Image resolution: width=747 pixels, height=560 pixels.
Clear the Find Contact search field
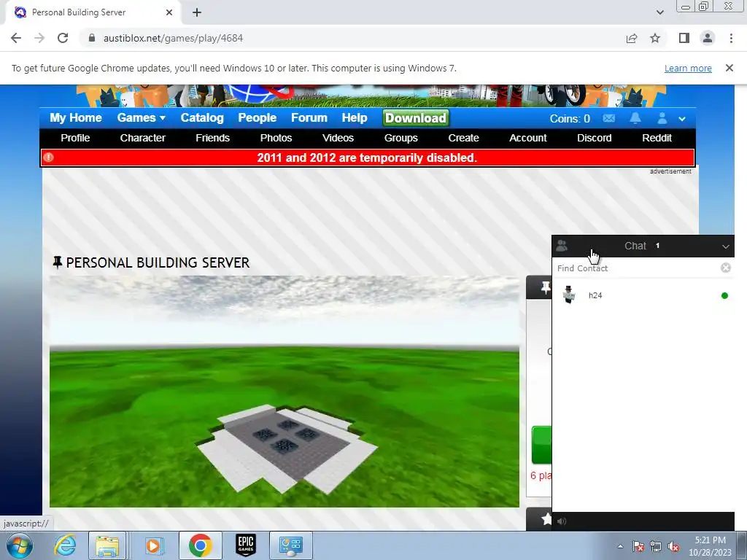[x=726, y=268]
